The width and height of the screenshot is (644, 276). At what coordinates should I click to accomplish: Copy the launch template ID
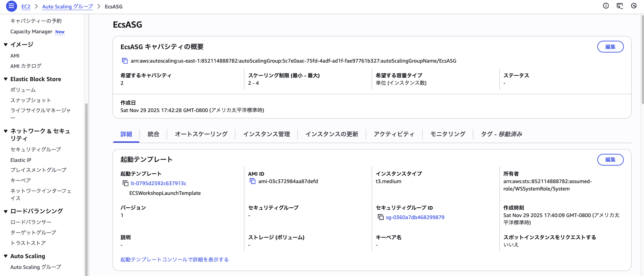point(125,183)
